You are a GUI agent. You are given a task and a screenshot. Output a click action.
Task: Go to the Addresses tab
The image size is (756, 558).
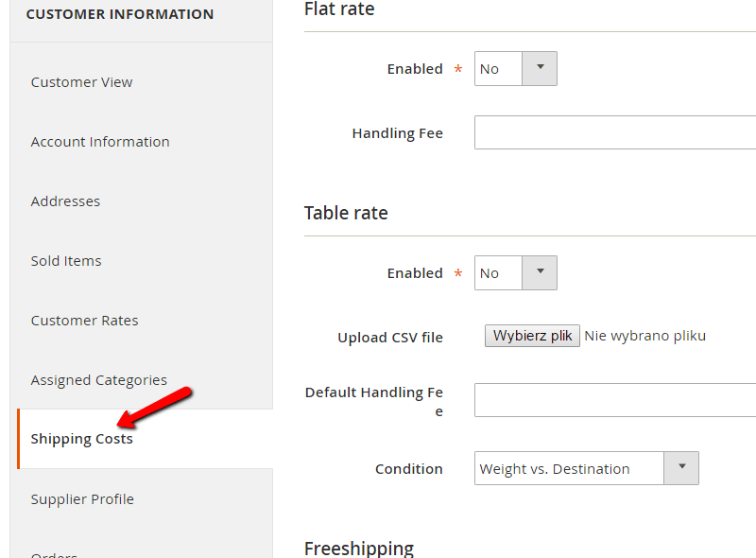pyautogui.click(x=65, y=201)
